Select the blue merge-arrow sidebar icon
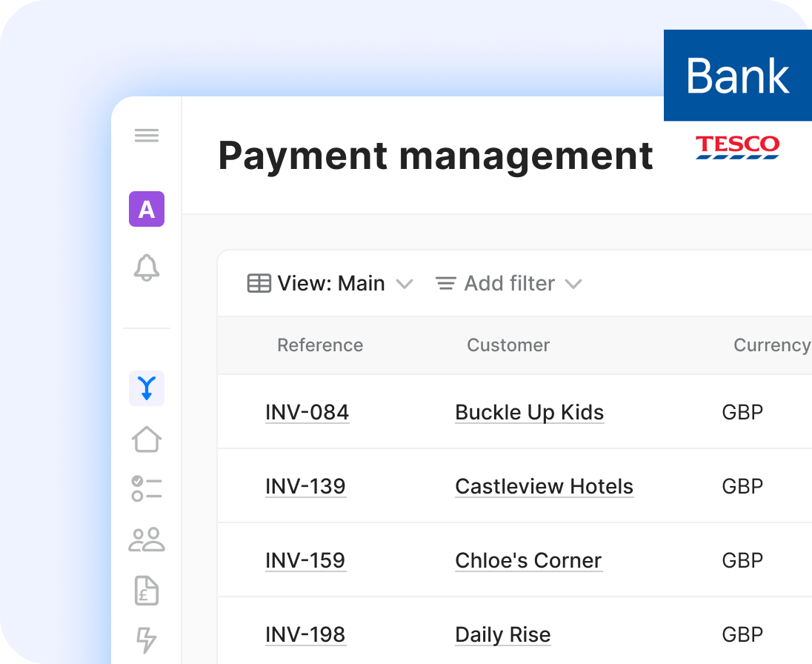The width and height of the screenshot is (812, 664). pyautogui.click(x=147, y=388)
